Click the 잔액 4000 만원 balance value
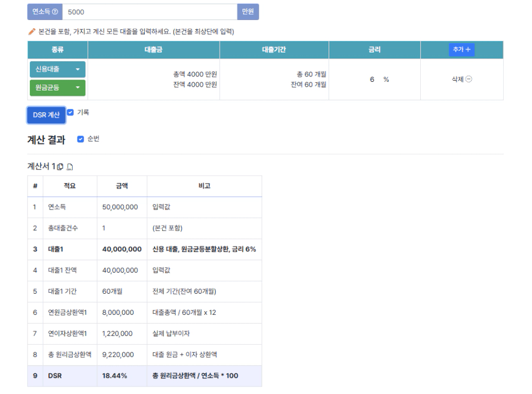The width and height of the screenshot is (532, 394). click(x=195, y=84)
